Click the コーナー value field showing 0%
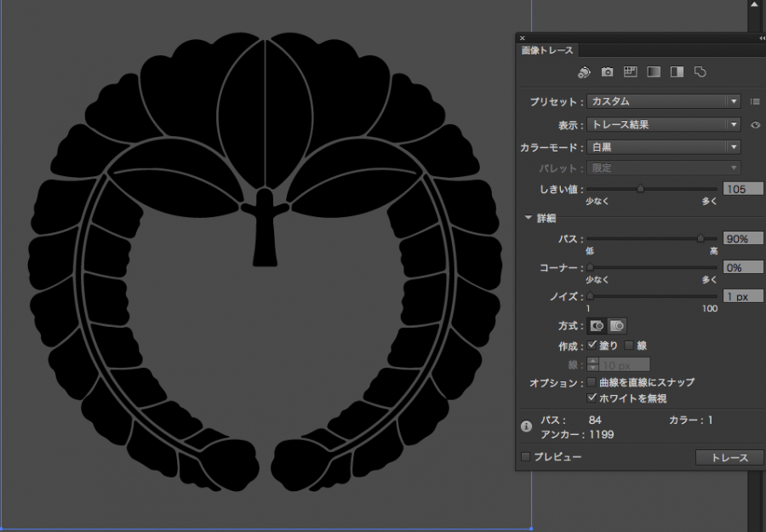This screenshot has height=532, width=766. tap(743, 267)
